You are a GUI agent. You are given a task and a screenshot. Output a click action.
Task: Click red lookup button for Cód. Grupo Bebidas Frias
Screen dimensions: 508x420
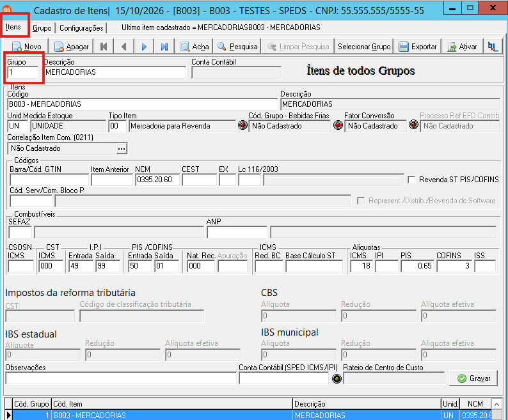242,125
